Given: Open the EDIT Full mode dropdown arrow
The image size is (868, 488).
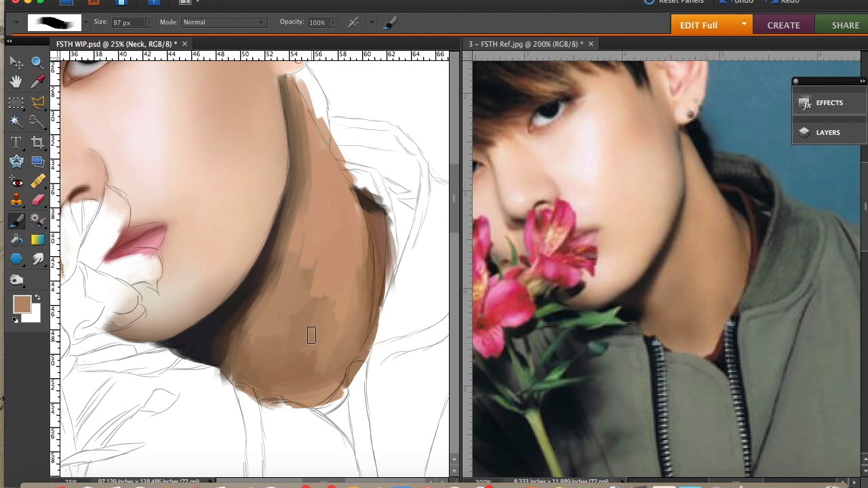Looking at the screenshot, I should [x=744, y=25].
